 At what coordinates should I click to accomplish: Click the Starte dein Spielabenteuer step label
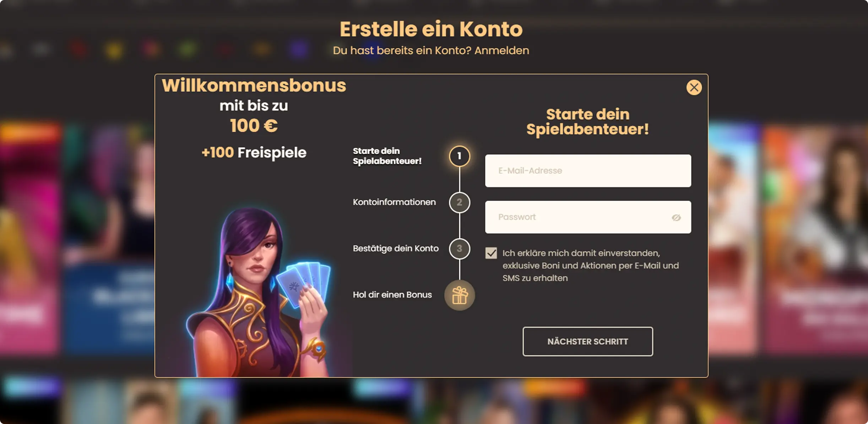point(387,156)
